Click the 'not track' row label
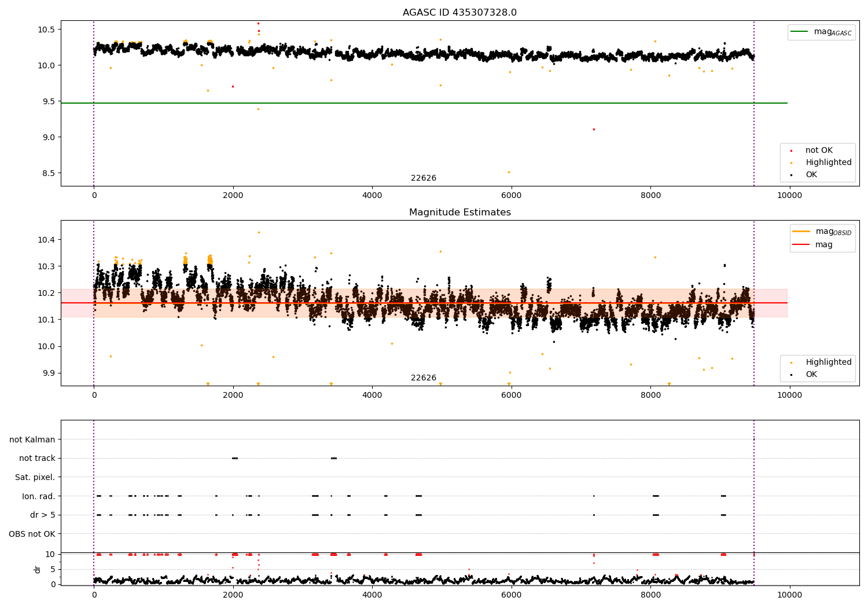The height and width of the screenshot is (608, 868). coord(37,459)
